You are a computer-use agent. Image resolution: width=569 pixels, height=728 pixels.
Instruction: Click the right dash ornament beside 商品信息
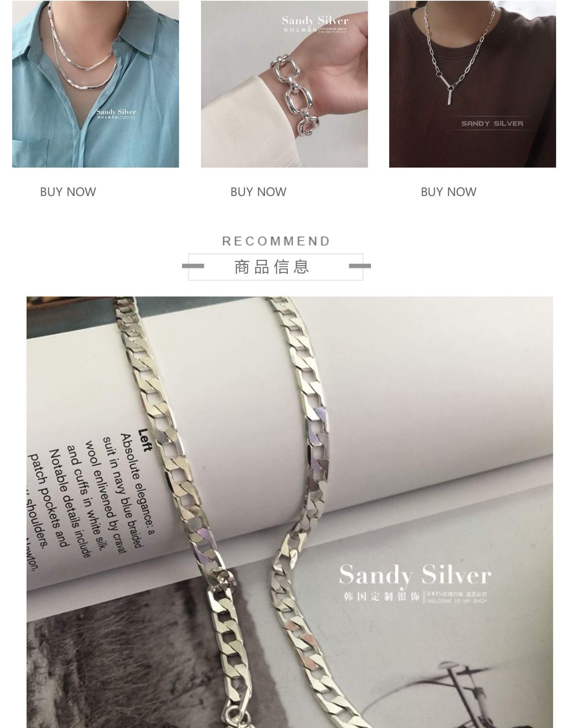coord(360,266)
